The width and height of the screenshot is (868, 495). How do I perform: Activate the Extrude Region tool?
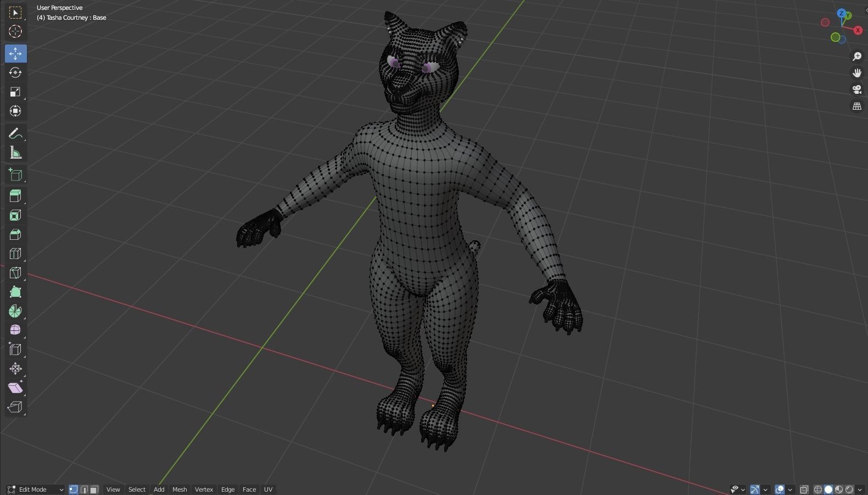coord(15,196)
